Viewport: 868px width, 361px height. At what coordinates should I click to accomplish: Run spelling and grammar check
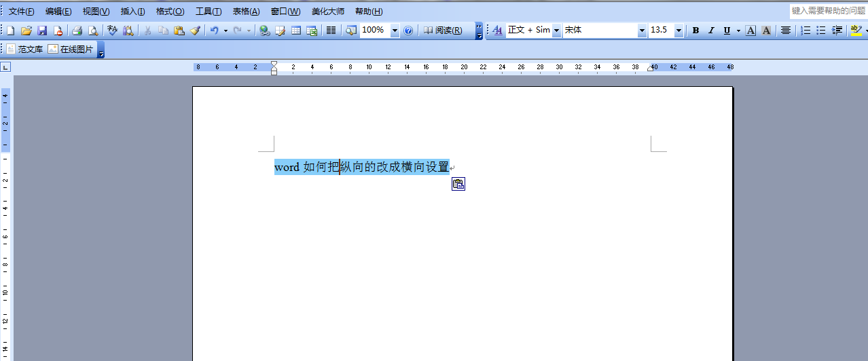(112, 31)
